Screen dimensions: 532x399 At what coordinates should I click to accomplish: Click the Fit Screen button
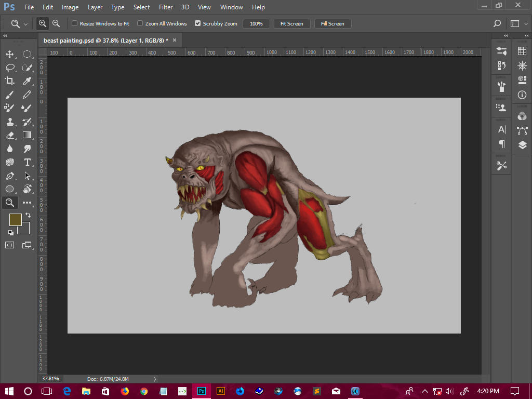[291, 23]
